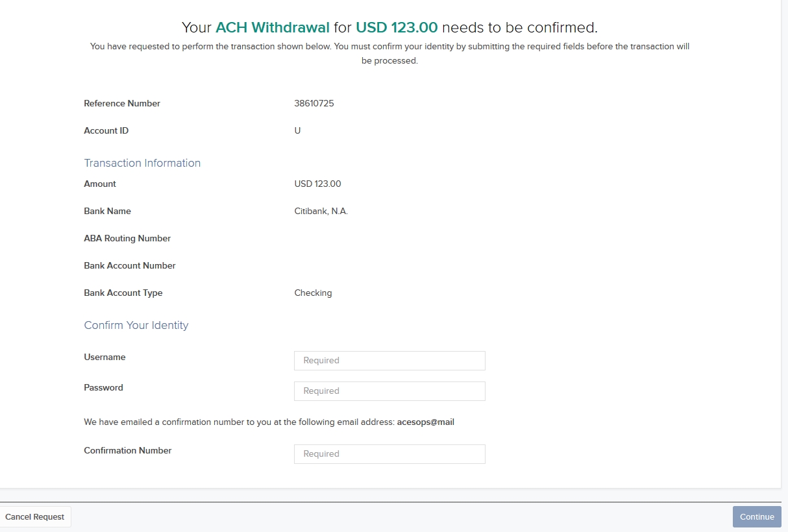Click the Confirm Your Identity heading
The height and width of the screenshot is (532, 788).
[x=136, y=326]
